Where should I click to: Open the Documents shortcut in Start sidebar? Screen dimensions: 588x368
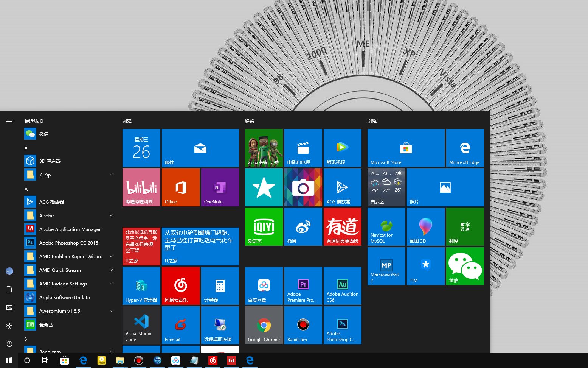(x=9, y=289)
